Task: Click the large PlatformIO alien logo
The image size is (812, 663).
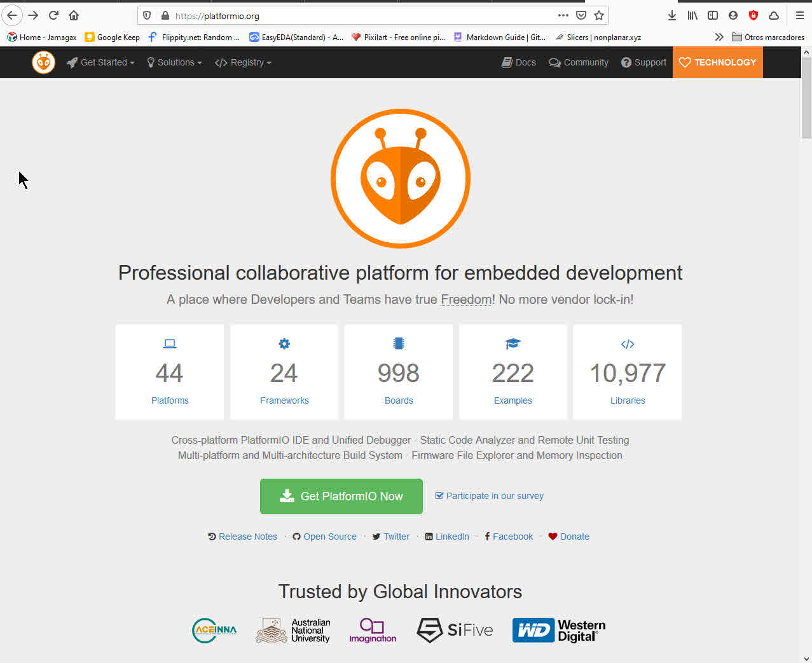Action: 401,179
